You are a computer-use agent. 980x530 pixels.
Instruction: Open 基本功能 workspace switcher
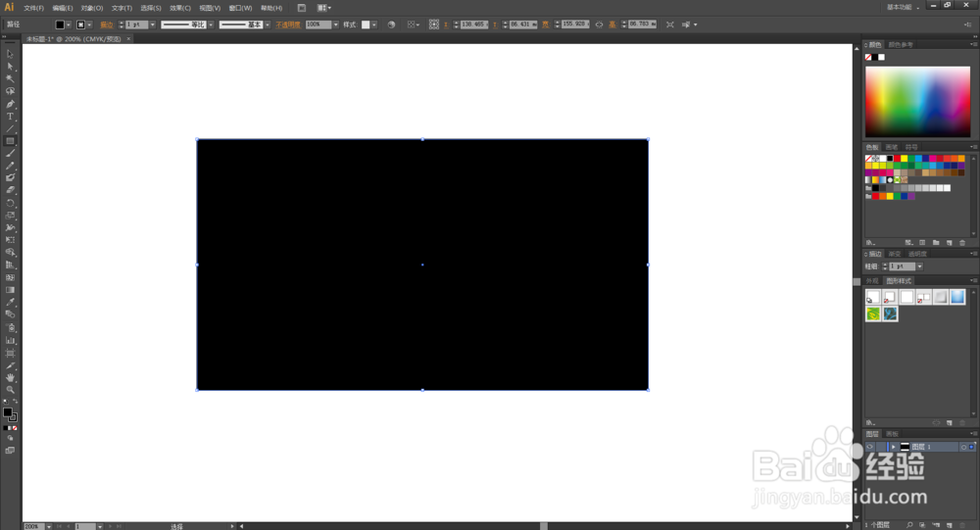tap(904, 8)
